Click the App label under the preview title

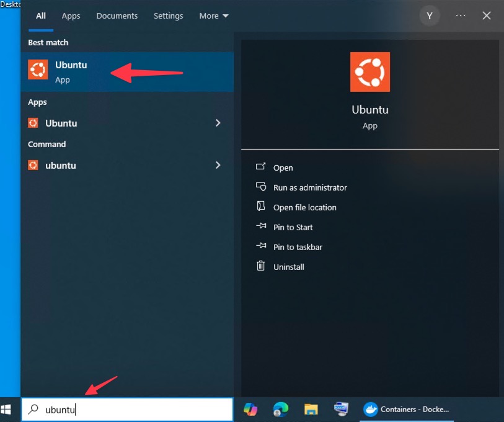click(x=370, y=126)
